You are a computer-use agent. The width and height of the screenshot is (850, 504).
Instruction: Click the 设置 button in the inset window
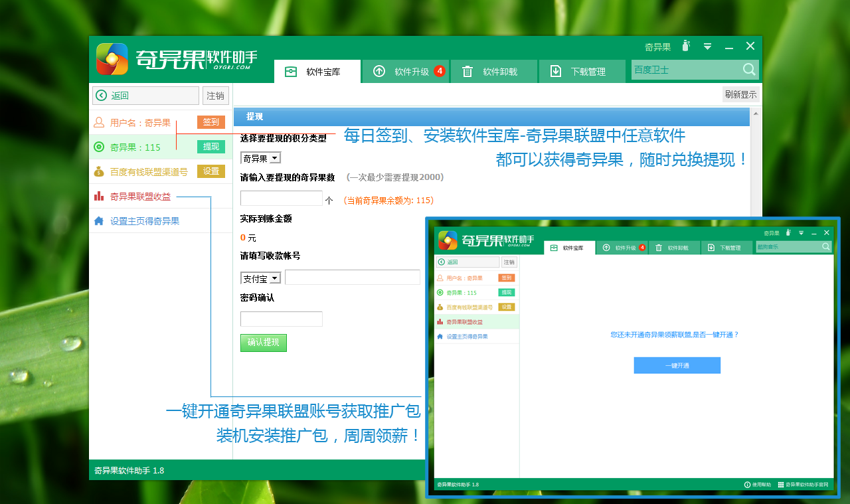click(x=507, y=307)
